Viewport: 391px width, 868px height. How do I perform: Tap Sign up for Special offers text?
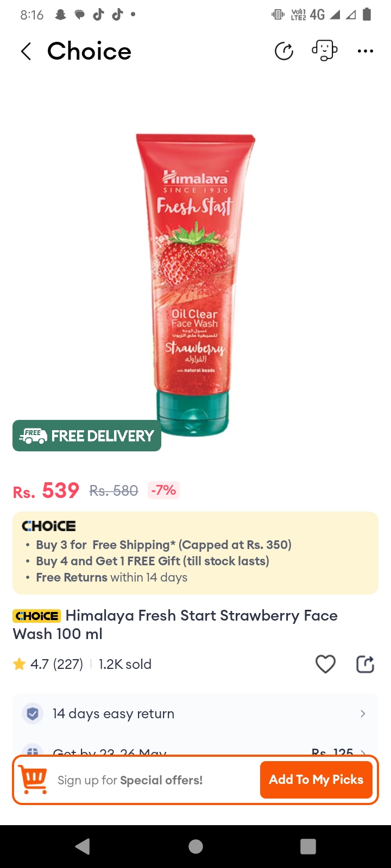130,780
